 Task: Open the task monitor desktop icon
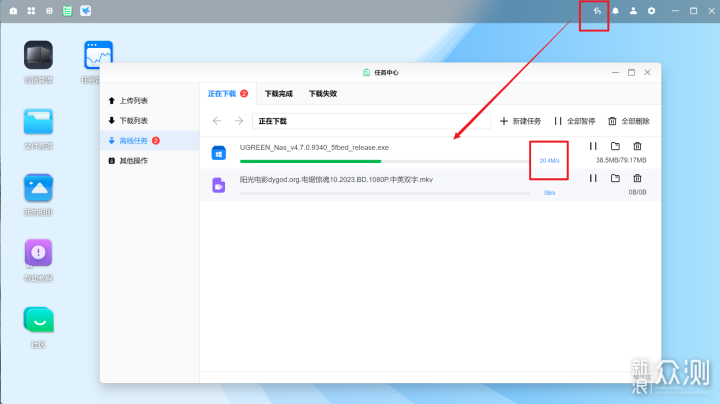[98, 55]
